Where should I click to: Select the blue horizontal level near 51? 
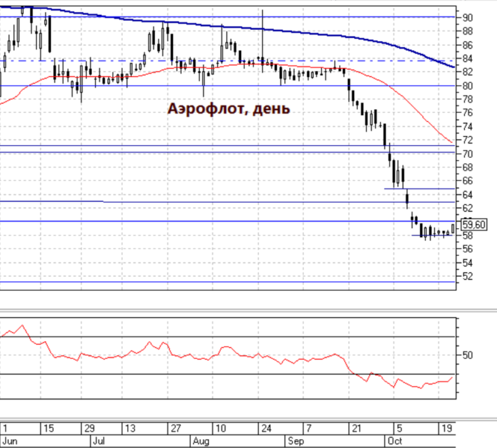[x=227, y=282]
